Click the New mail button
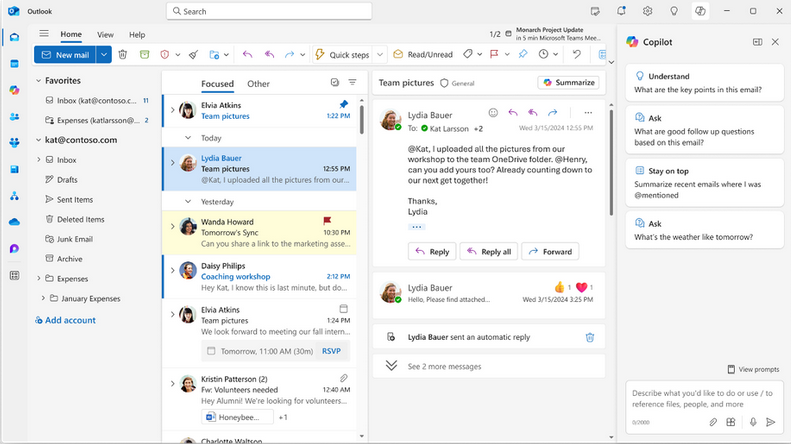Image resolution: width=791 pixels, height=444 pixels. pyautogui.click(x=65, y=54)
